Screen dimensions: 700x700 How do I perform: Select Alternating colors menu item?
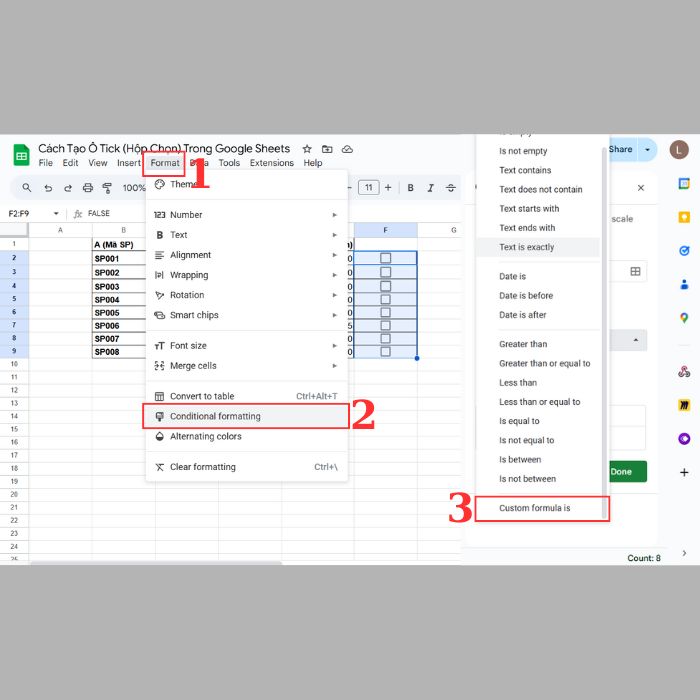coord(246,436)
